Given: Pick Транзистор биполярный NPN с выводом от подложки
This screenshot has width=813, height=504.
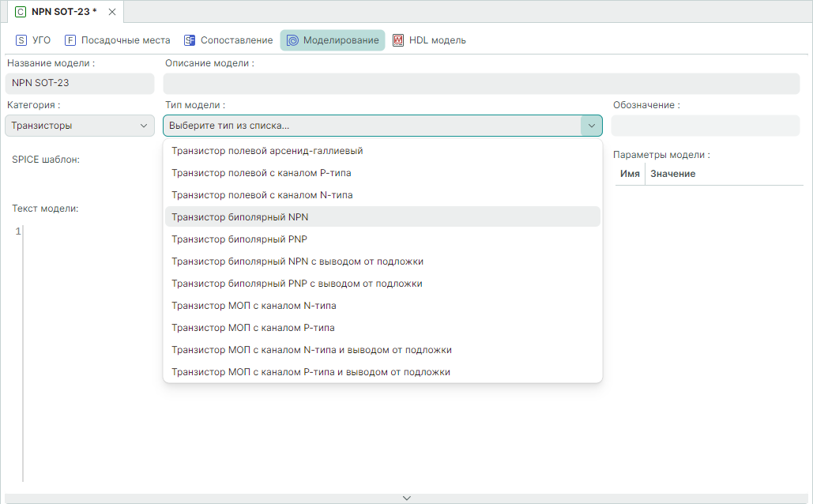Looking at the screenshot, I should (x=382, y=261).
